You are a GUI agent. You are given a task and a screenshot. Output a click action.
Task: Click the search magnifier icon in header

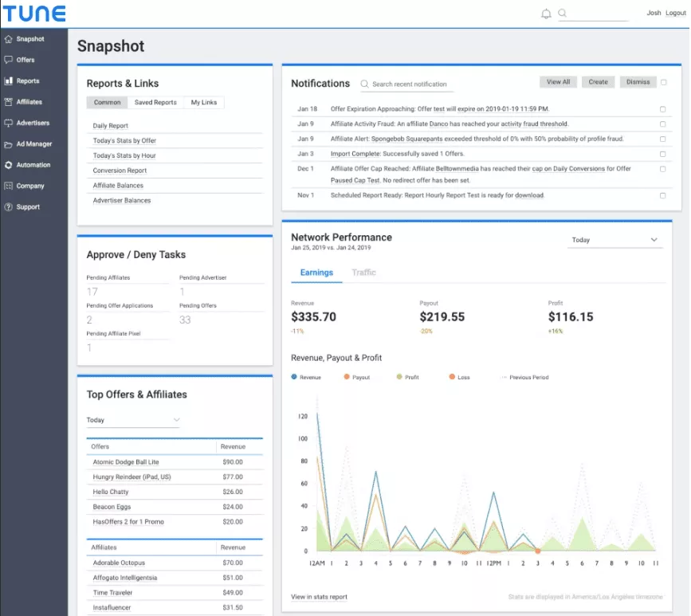(563, 13)
